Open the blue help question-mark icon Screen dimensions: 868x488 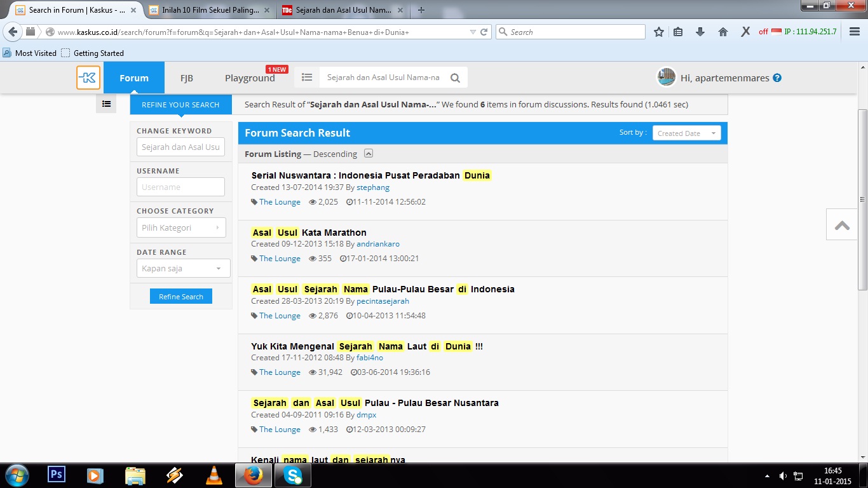click(777, 78)
